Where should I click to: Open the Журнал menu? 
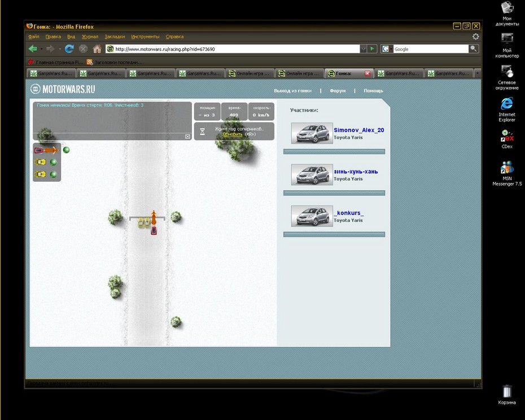[x=90, y=37]
